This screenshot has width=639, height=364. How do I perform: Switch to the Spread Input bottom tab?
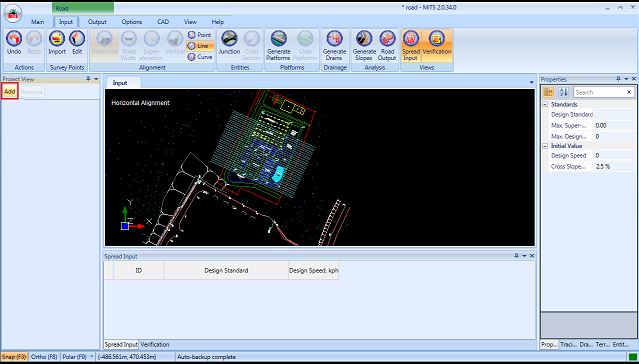coord(121,344)
